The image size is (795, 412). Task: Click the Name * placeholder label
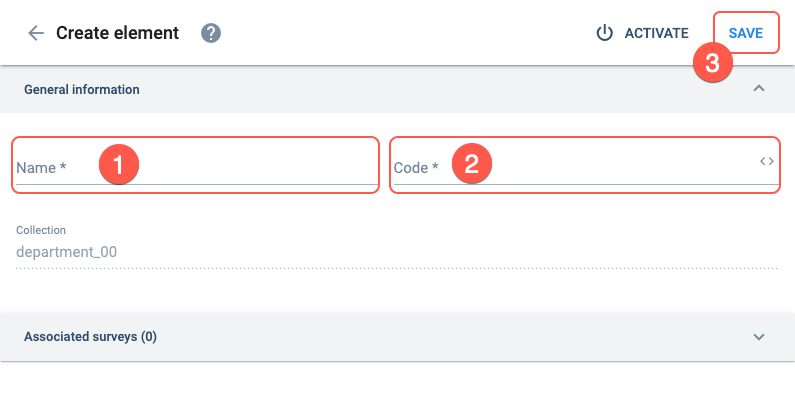41,168
